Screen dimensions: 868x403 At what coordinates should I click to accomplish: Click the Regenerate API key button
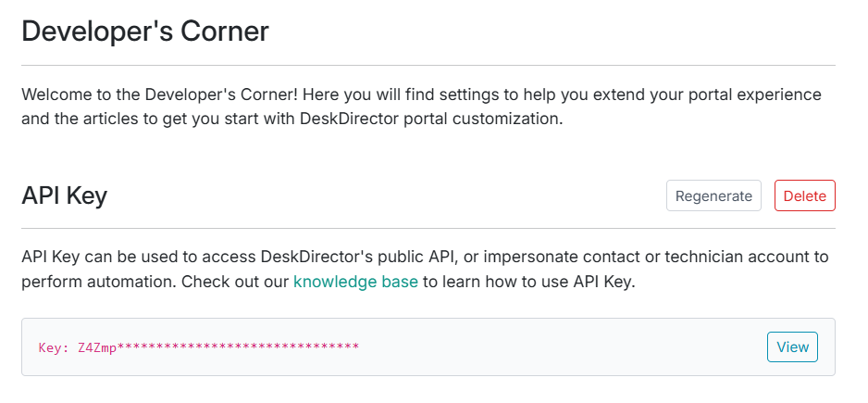pyautogui.click(x=713, y=195)
